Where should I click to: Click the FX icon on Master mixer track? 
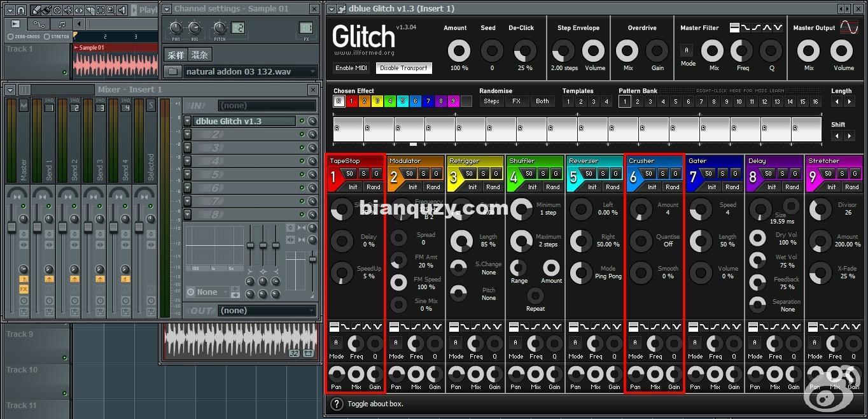24,289
